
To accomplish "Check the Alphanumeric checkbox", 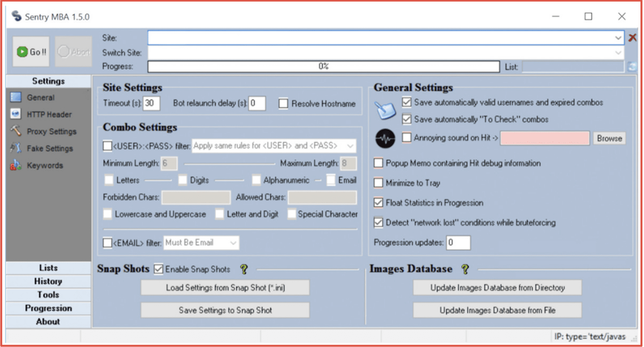I will coord(256,180).
